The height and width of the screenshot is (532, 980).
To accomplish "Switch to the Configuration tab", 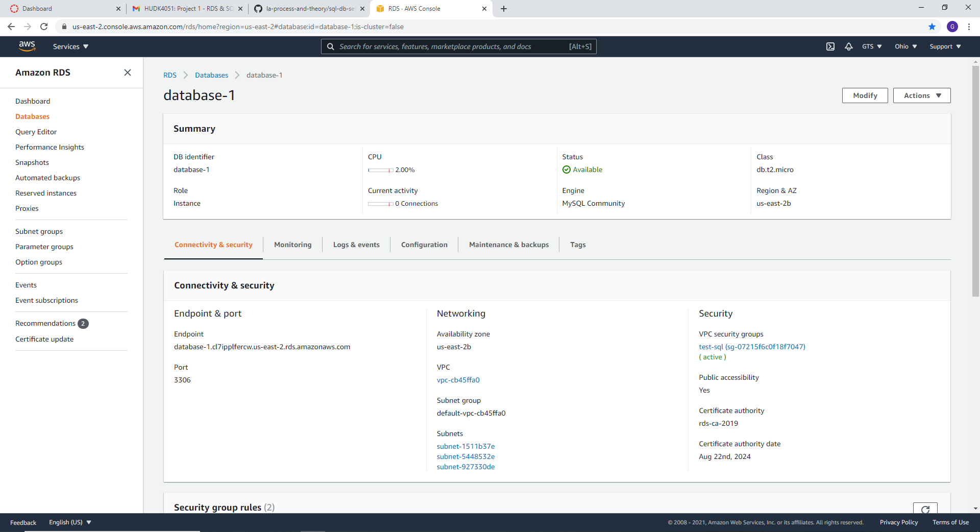I will [424, 245].
